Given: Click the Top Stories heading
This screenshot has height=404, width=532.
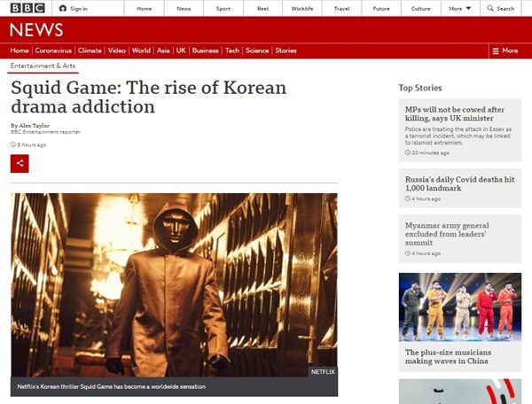Looking at the screenshot, I should click(x=420, y=88).
